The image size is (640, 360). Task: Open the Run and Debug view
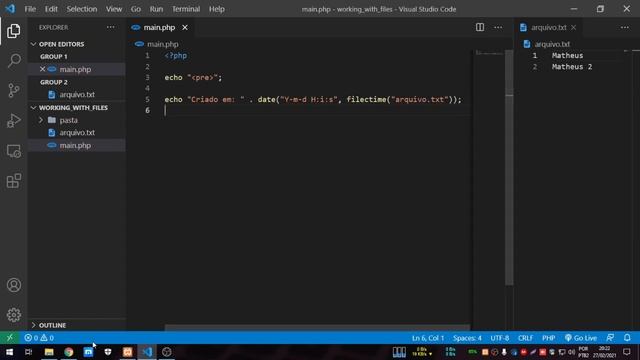(13, 121)
